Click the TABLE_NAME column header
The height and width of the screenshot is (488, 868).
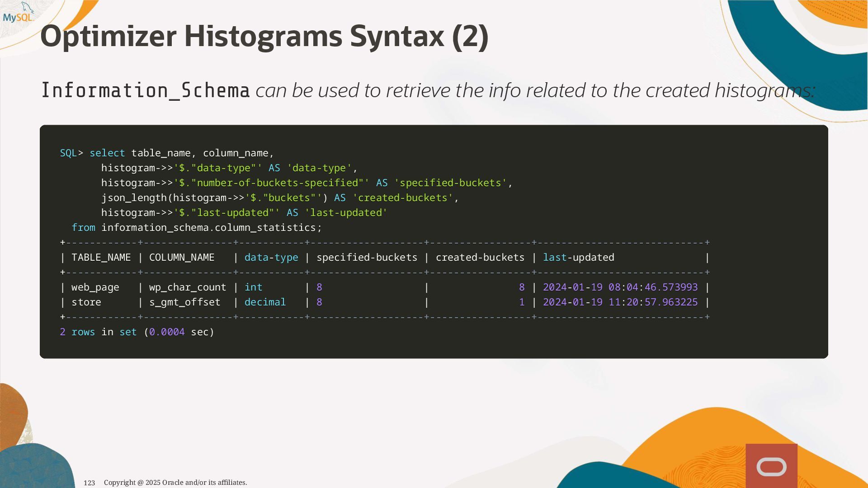tap(101, 258)
